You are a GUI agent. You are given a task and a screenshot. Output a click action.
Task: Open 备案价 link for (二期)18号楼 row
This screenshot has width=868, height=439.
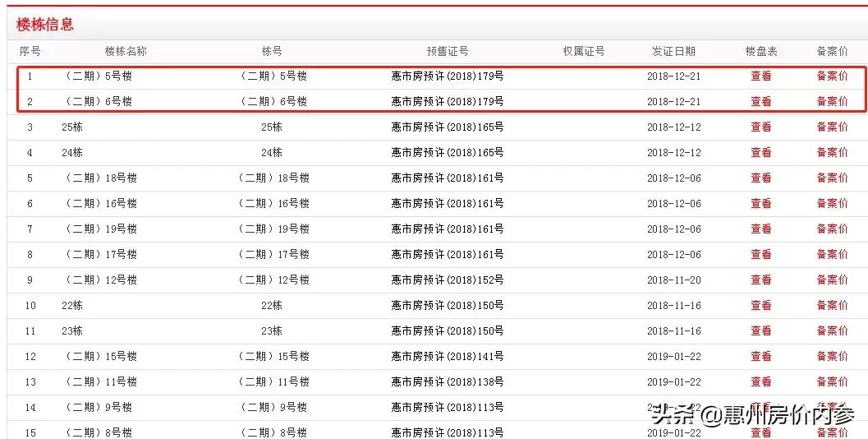click(x=832, y=178)
